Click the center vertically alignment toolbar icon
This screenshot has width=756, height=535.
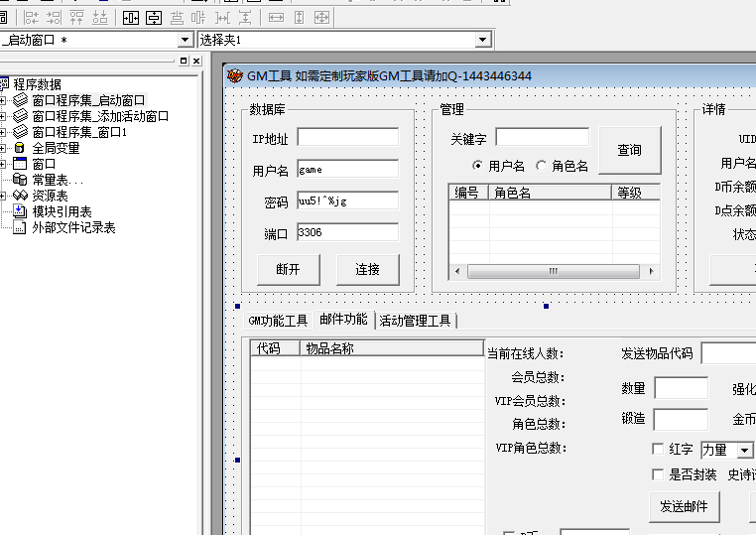point(154,18)
